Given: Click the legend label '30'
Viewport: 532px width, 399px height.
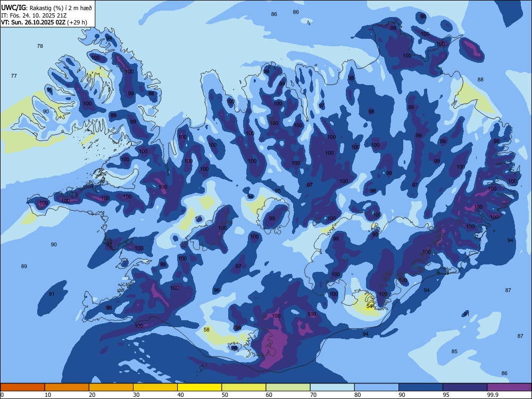Looking at the screenshot, I should 136,395.
